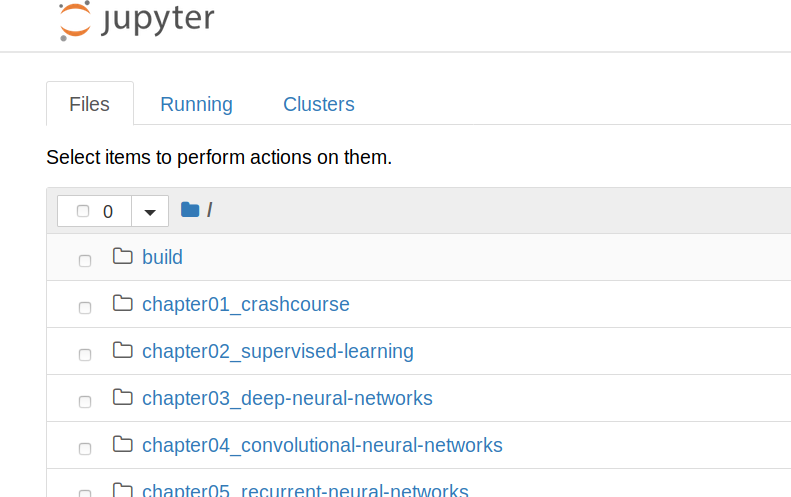Image resolution: width=791 pixels, height=497 pixels.
Task: Open the chapter02_supervised-learning folder link
Action: (277, 351)
